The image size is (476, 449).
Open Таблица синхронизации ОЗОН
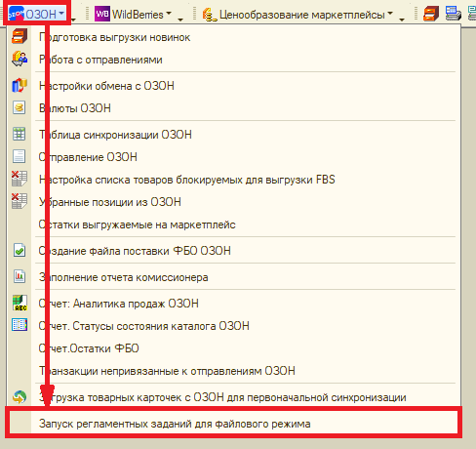pyautogui.click(x=234, y=135)
